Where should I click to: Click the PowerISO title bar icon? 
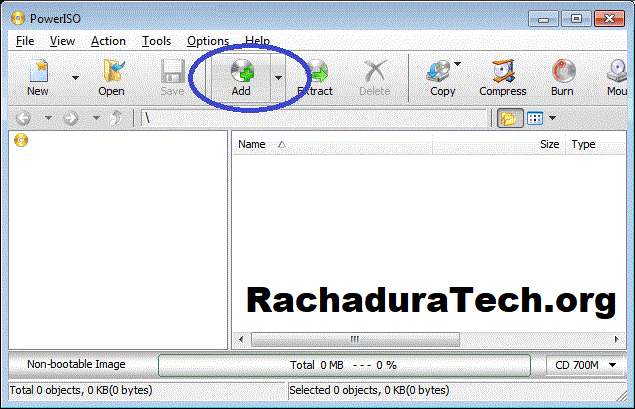[x=18, y=18]
